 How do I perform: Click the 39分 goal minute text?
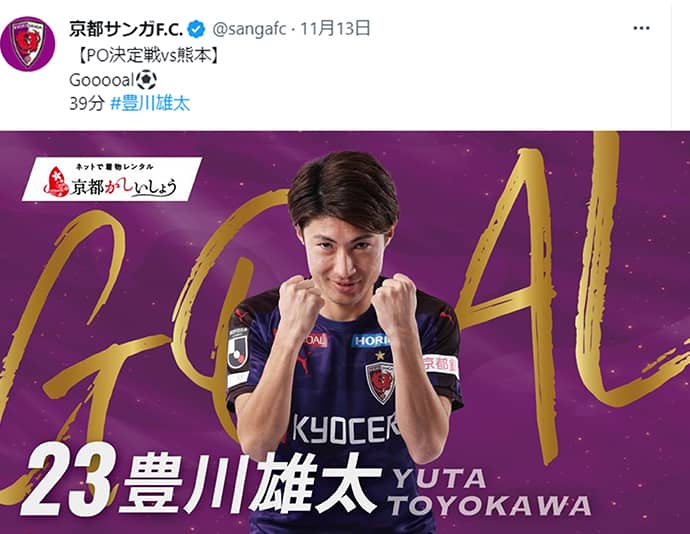pyautogui.click(x=87, y=104)
